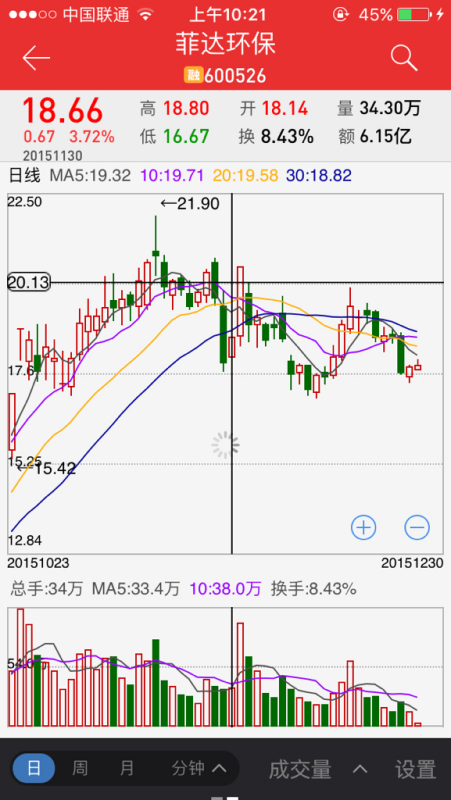This screenshot has width=451, height=800.
Task: Tap the date 20151130 under price
Action: (53, 156)
